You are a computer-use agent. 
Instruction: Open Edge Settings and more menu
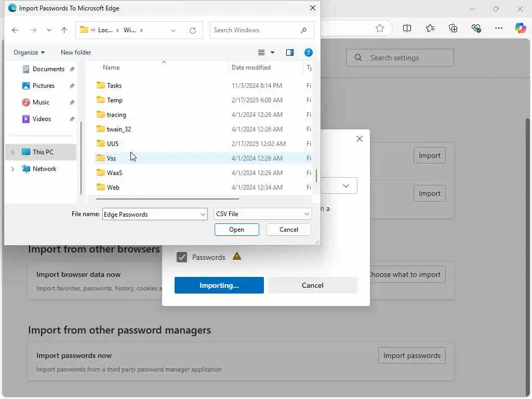(x=499, y=28)
